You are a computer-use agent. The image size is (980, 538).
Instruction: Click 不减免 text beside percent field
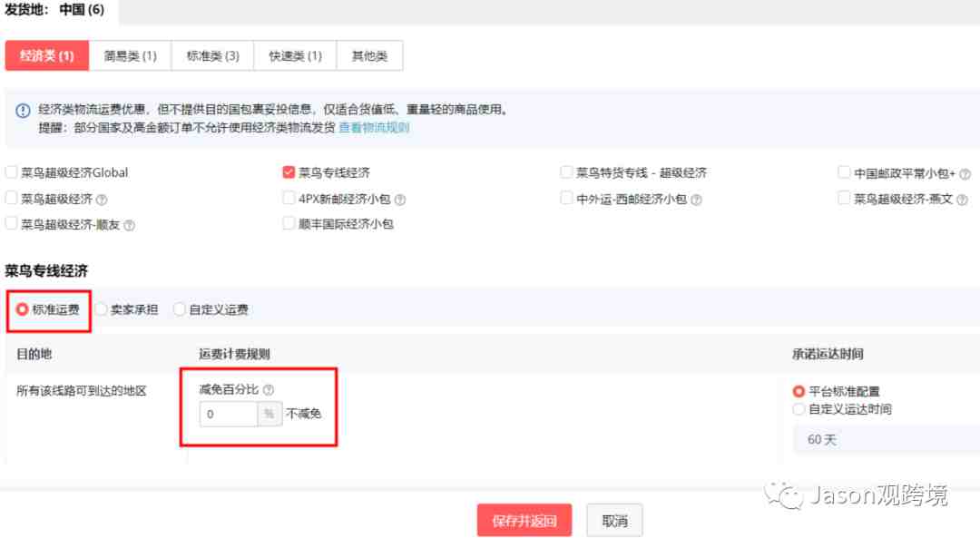(x=304, y=414)
